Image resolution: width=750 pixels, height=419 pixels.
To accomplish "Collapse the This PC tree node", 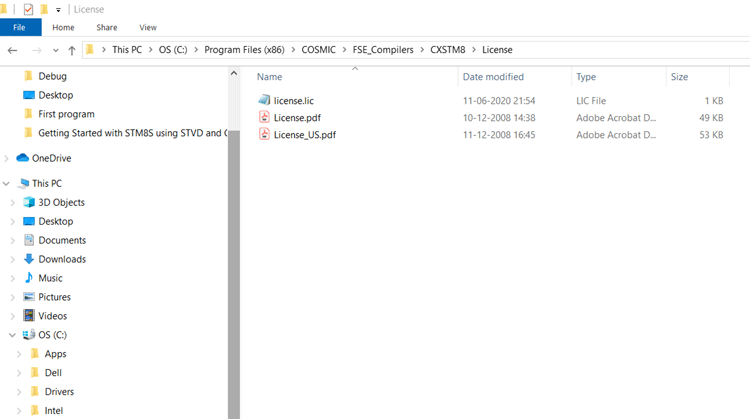I will [7, 184].
